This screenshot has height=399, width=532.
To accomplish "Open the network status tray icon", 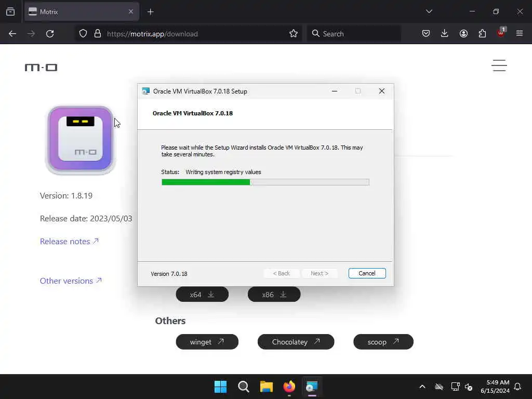I will [455, 387].
